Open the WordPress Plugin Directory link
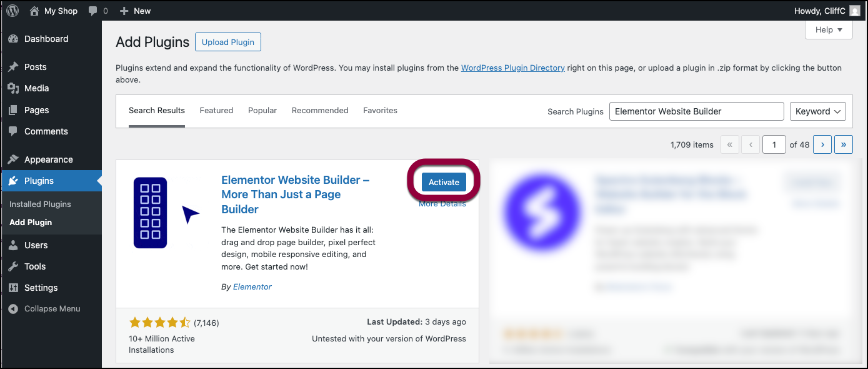868x369 pixels. click(512, 68)
